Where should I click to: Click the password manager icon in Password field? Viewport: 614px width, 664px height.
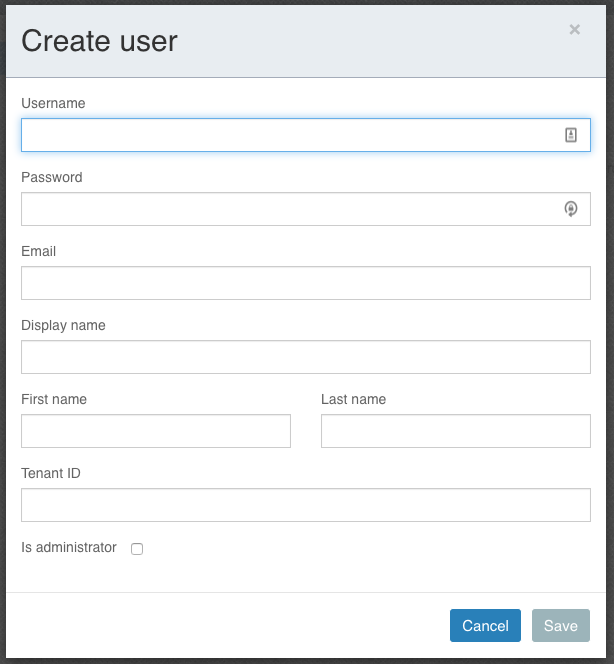tap(571, 209)
